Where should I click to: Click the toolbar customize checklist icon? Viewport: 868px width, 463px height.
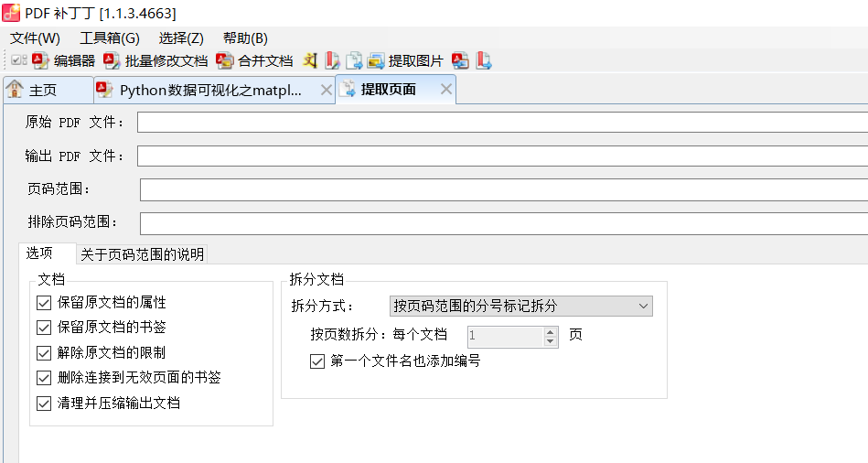pos(19,59)
